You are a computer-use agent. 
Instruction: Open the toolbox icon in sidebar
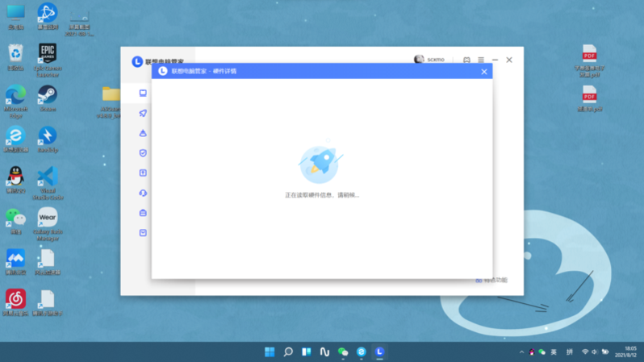[x=143, y=213]
